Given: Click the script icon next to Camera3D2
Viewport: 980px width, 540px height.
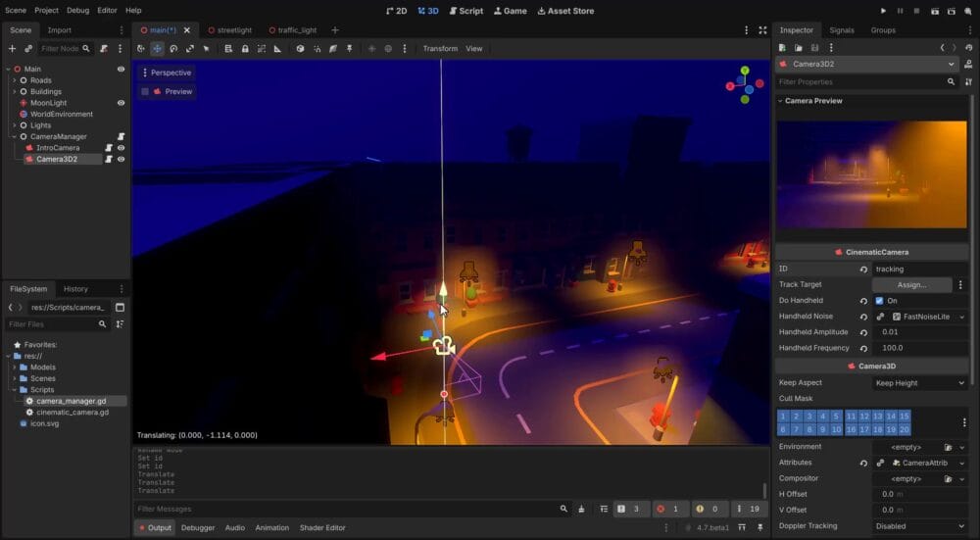Looking at the screenshot, I should [109, 160].
